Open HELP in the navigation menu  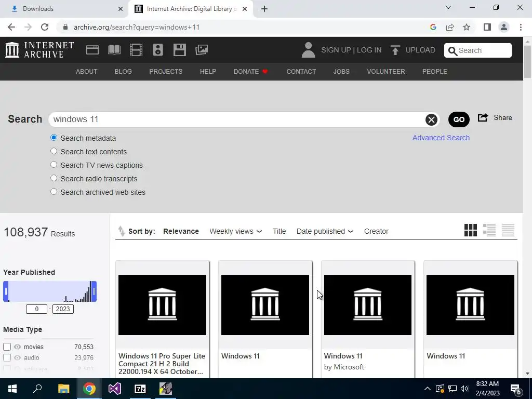point(208,72)
